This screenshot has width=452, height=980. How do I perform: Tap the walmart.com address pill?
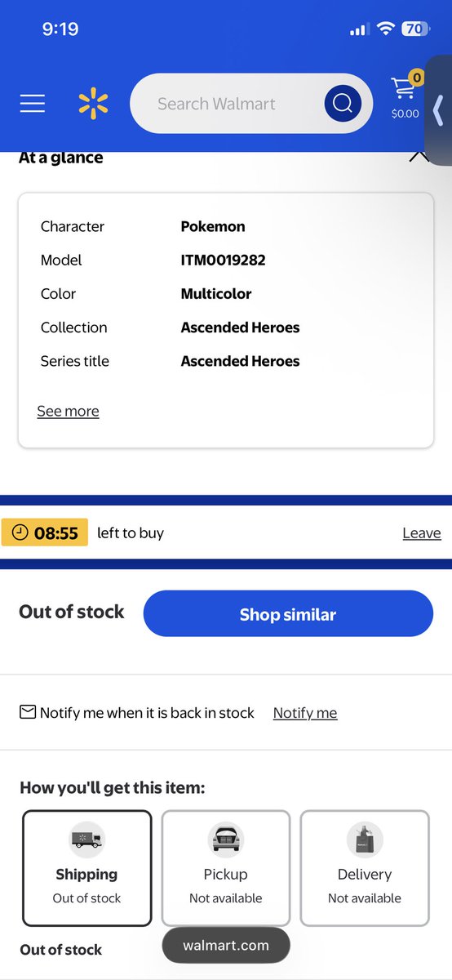click(226, 946)
